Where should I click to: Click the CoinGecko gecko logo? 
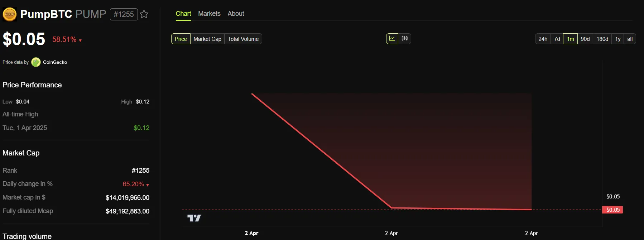[x=36, y=62]
